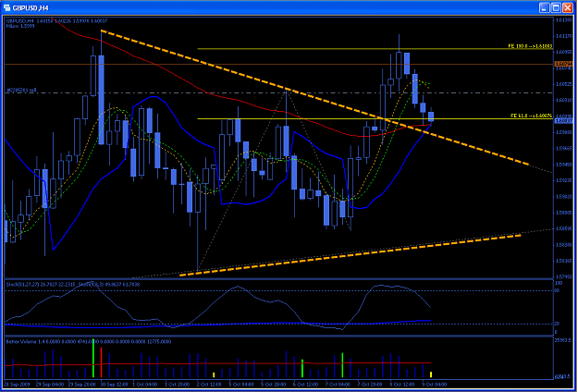Minimize the GBPUSD,H4 chart window
Viewport: 578px width, 392px height.
(x=546, y=7)
